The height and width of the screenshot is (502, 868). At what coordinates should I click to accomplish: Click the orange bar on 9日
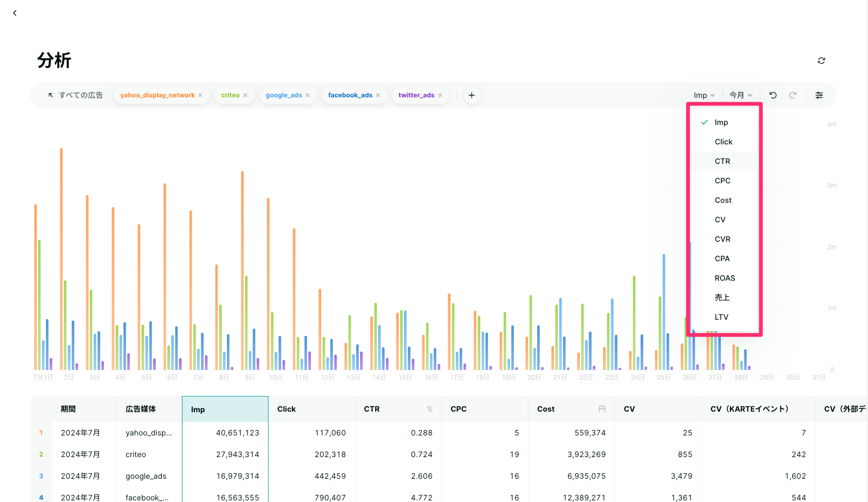242,270
